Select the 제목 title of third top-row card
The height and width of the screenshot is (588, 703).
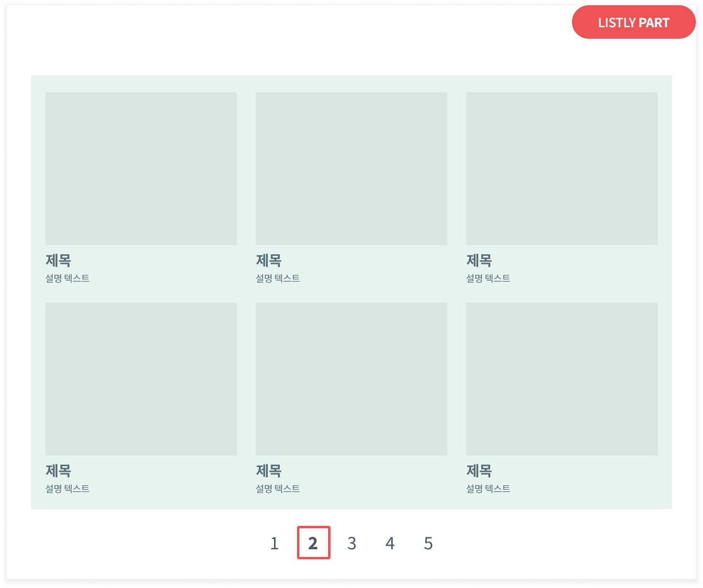pos(479,261)
